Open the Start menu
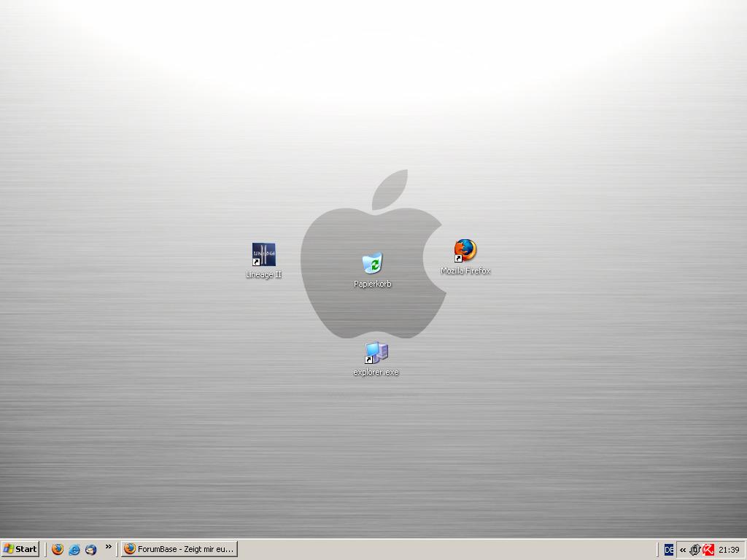This screenshot has height=560, width=747. coord(20,549)
